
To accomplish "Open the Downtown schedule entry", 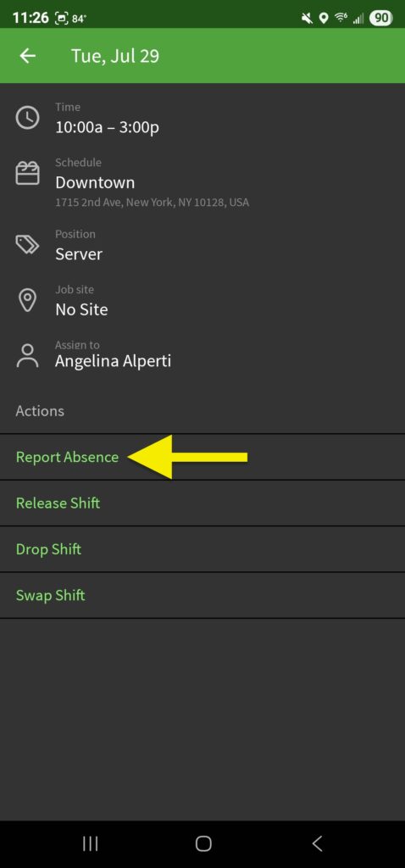I will click(x=95, y=183).
